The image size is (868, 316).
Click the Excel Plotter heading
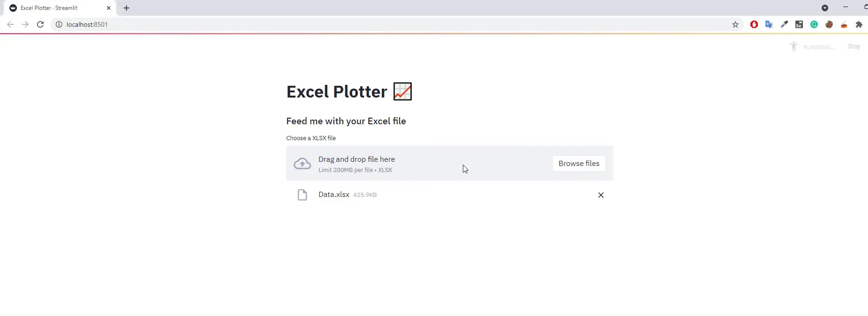coord(337,91)
